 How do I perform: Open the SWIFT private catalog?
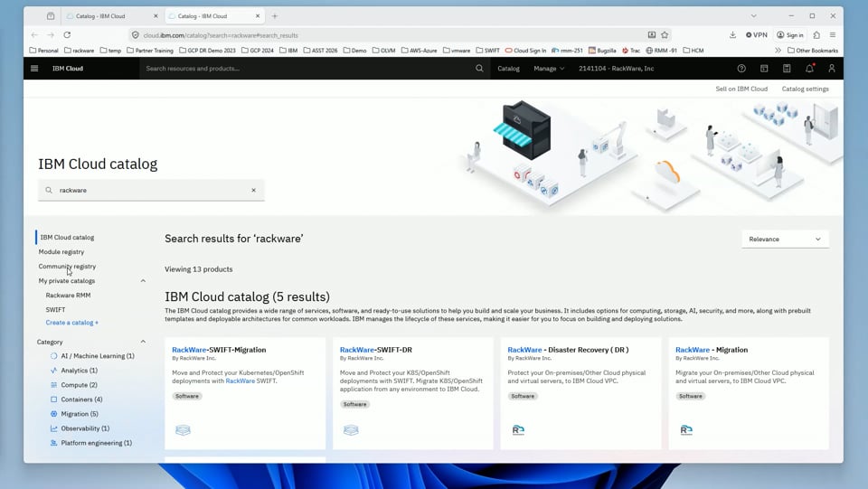point(55,310)
